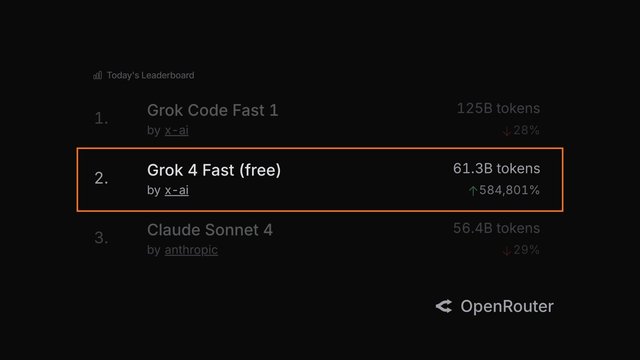Screen dimensions: 640x360
Task: Select the Grok Code Fast 1 title
Action: point(213,110)
